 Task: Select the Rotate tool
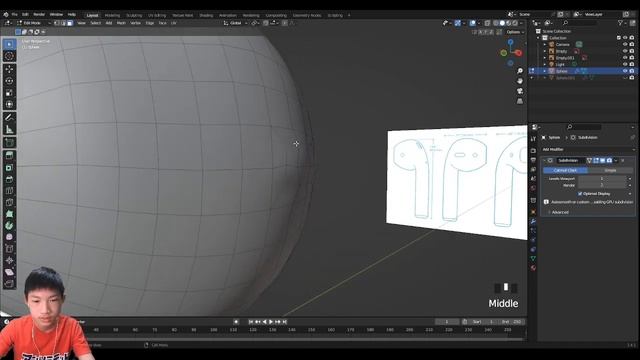coord(9,81)
